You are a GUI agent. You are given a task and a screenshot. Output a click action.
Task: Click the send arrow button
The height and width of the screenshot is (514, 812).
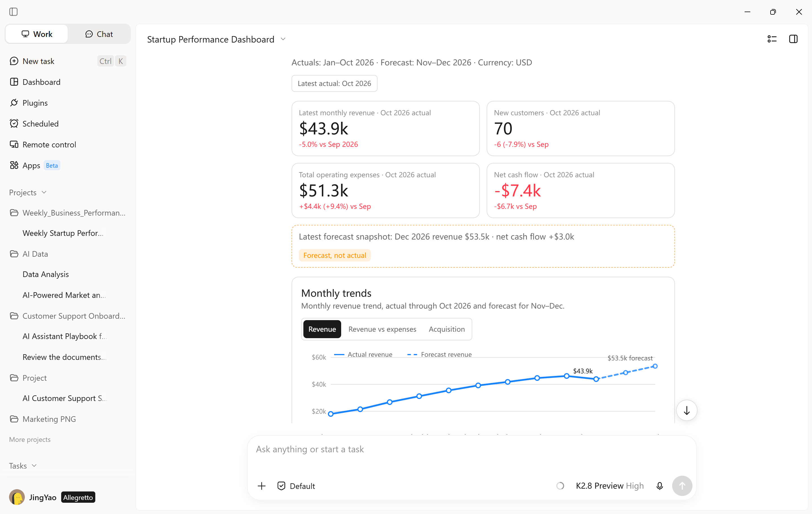click(x=682, y=486)
